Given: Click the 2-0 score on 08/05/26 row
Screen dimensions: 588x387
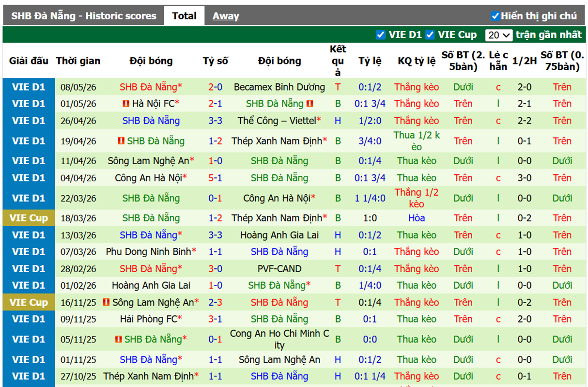Looking at the screenshot, I should (x=216, y=87).
